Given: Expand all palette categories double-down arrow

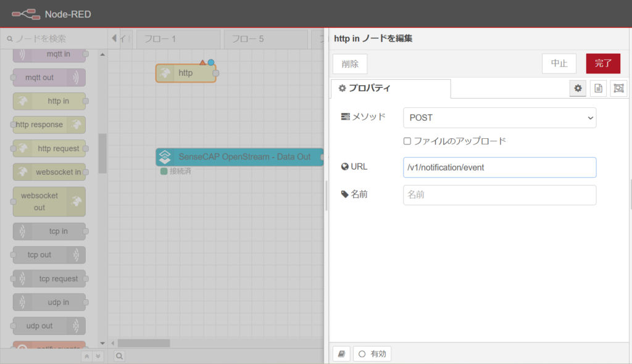Looking at the screenshot, I should (98, 357).
